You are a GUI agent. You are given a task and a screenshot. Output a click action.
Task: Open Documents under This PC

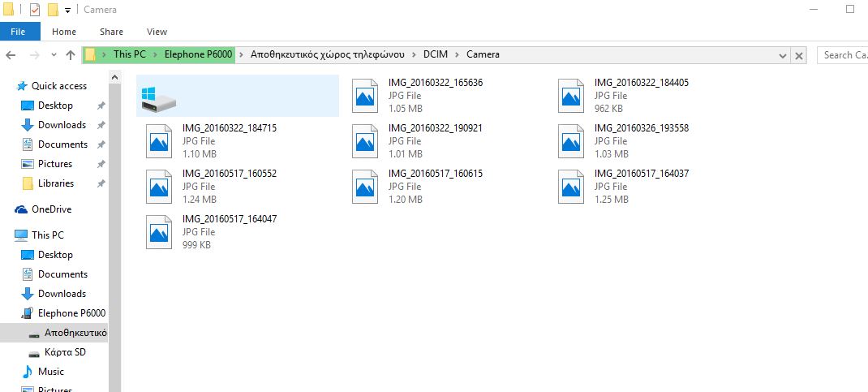tap(62, 274)
